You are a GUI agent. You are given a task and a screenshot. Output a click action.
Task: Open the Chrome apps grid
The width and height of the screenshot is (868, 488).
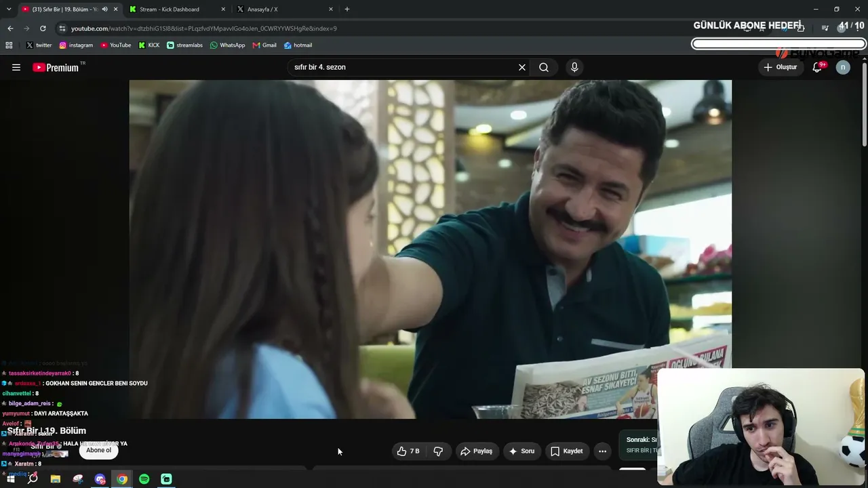pyautogui.click(x=9, y=45)
